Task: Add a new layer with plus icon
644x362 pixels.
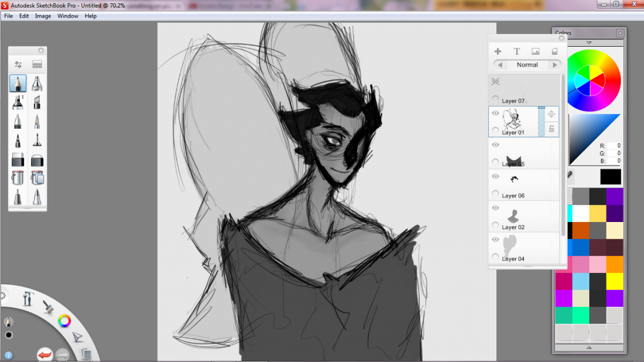Action: (498, 51)
